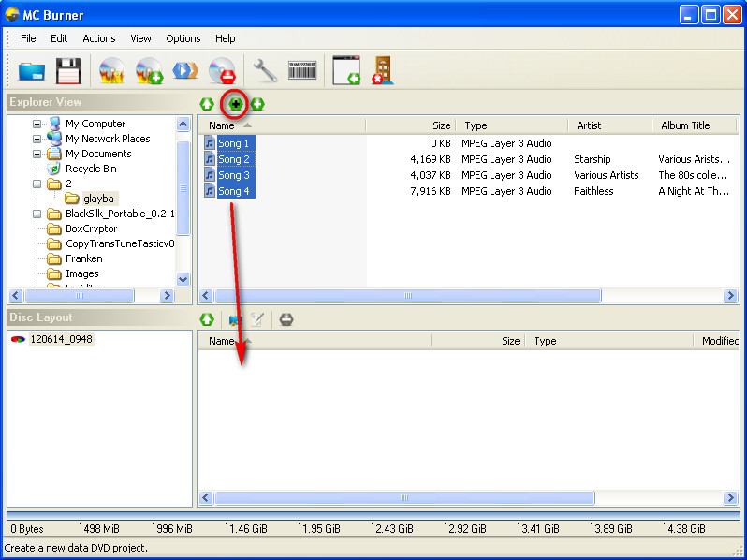747x560 pixels.
Task: Select the Song 3 file
Action: point(233,175)
